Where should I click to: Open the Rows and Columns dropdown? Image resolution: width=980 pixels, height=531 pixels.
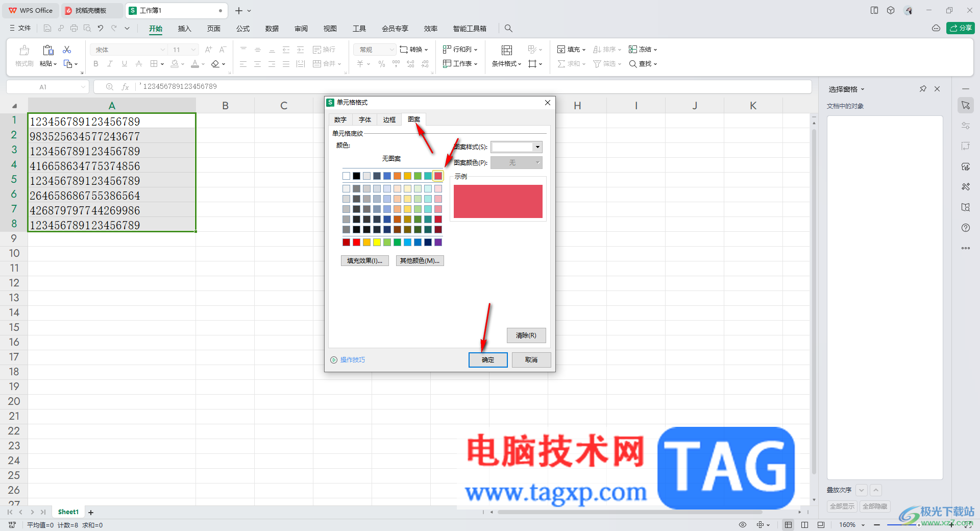pos(460,50)
